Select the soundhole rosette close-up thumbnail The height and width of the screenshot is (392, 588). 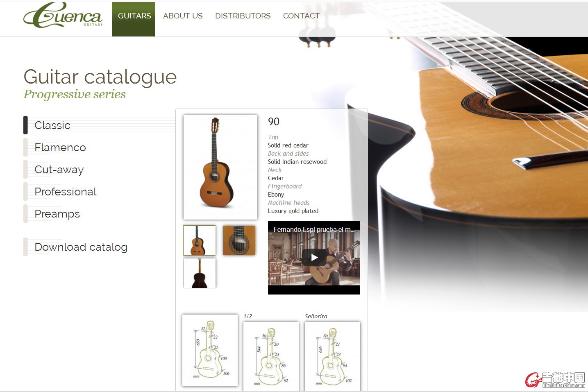click(x=239, y=240)
